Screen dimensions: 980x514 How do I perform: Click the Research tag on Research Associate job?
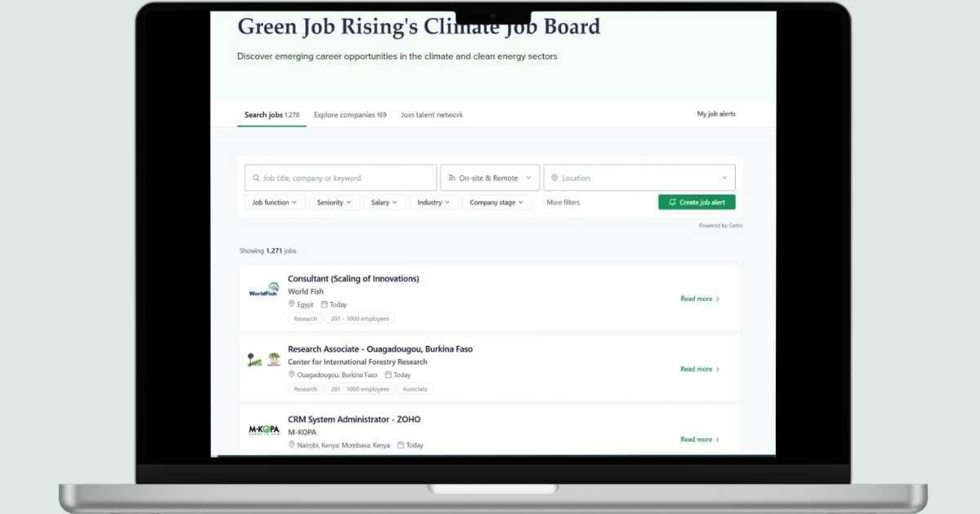305,389
